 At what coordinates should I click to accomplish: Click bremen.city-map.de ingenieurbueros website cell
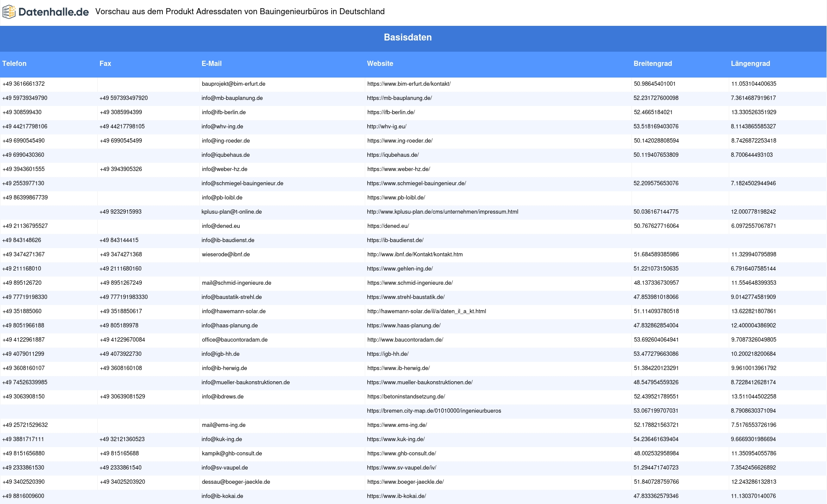[434, 411]
